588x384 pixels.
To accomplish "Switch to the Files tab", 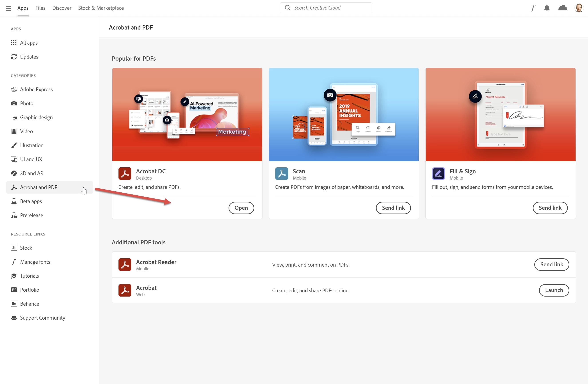I will (x=40, y=8).
